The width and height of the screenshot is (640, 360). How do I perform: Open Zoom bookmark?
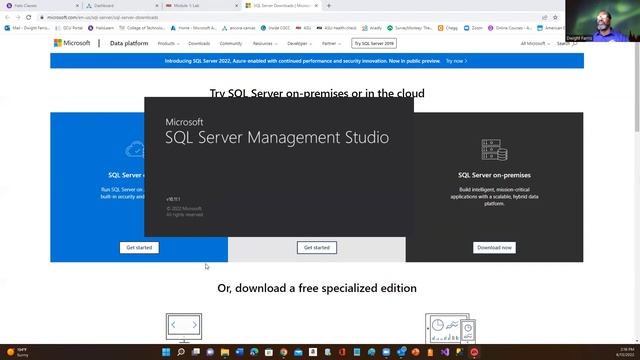473,28
